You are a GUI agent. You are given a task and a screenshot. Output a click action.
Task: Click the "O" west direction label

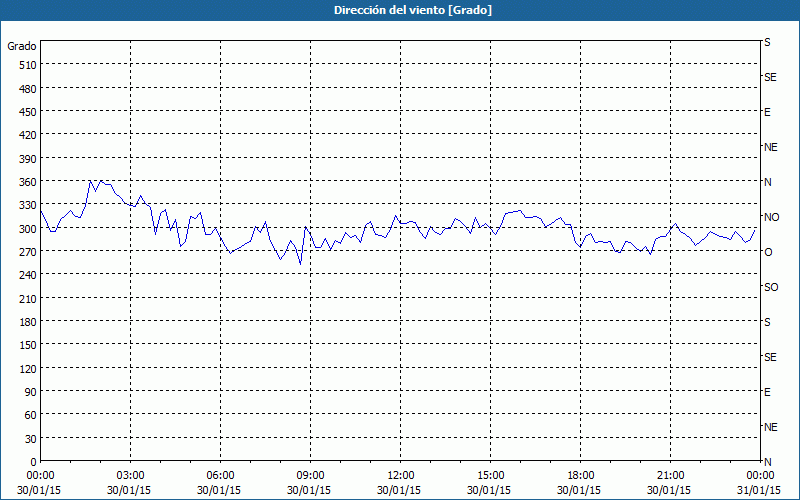tap(768, 252)
